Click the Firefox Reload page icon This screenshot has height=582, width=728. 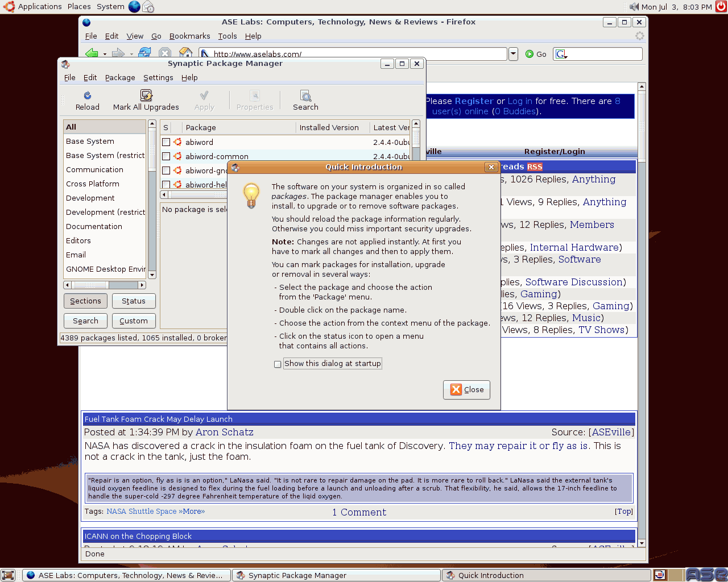(x=145, y=53)
